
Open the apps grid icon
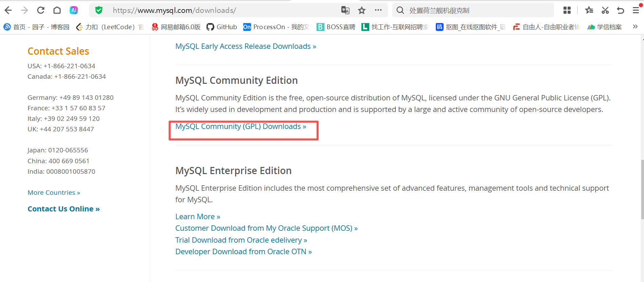coord(567,10)
